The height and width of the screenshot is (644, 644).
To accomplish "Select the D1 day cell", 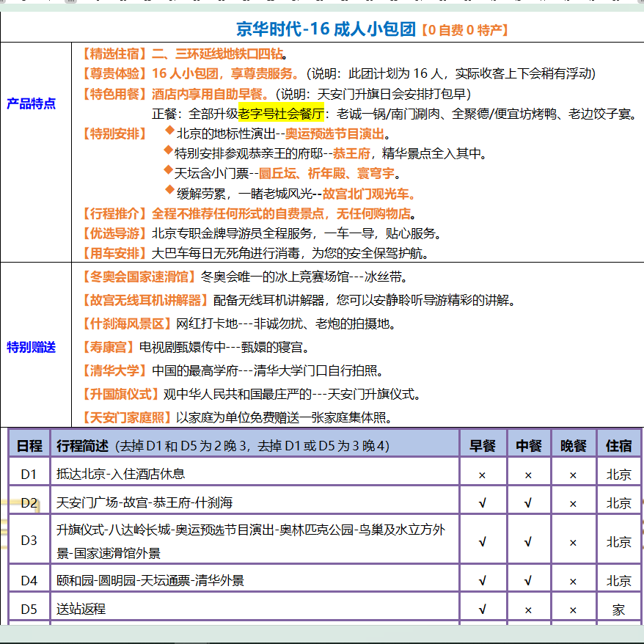I will pyautogui.click(x=29, y=475).
